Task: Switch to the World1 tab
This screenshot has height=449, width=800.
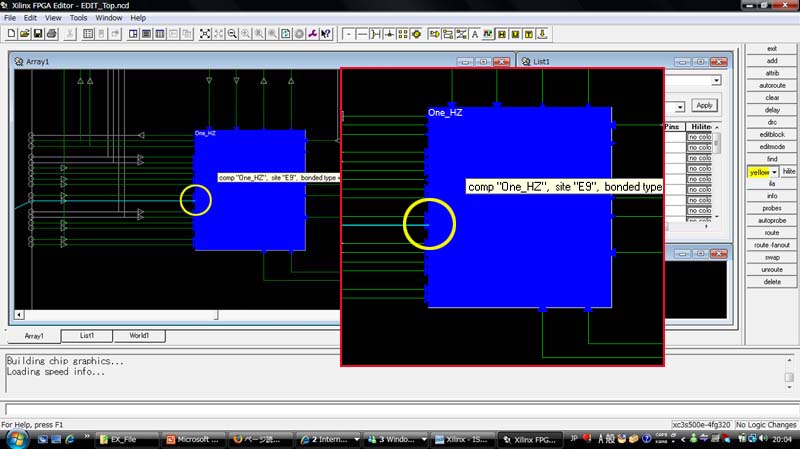Action: tap(139, 335)
